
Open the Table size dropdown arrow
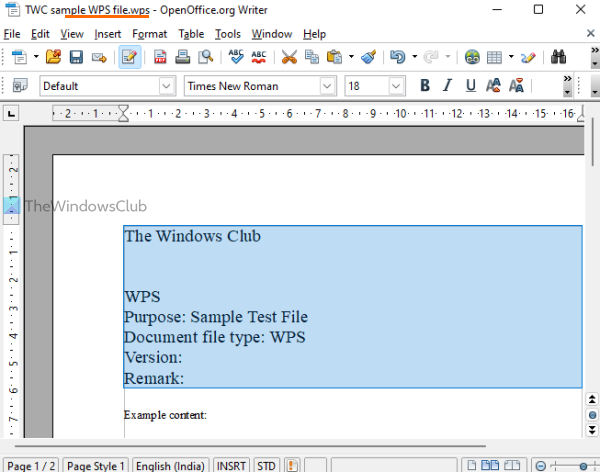pyautogui.click(x=511, y=57)
